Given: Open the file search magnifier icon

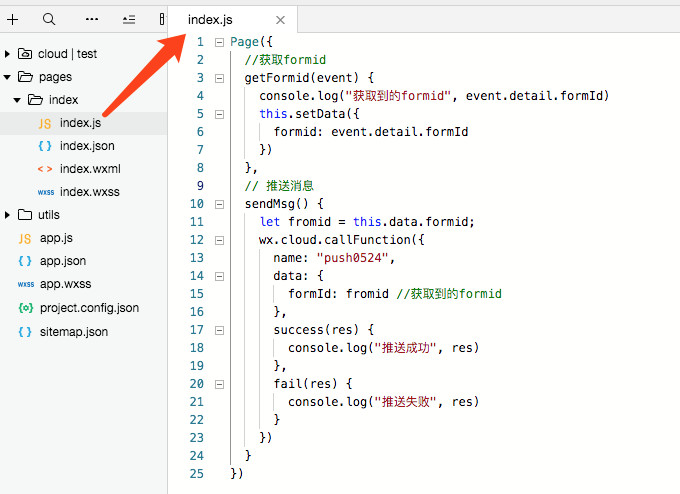Looking at the screenshot, I should pos(49,19).
